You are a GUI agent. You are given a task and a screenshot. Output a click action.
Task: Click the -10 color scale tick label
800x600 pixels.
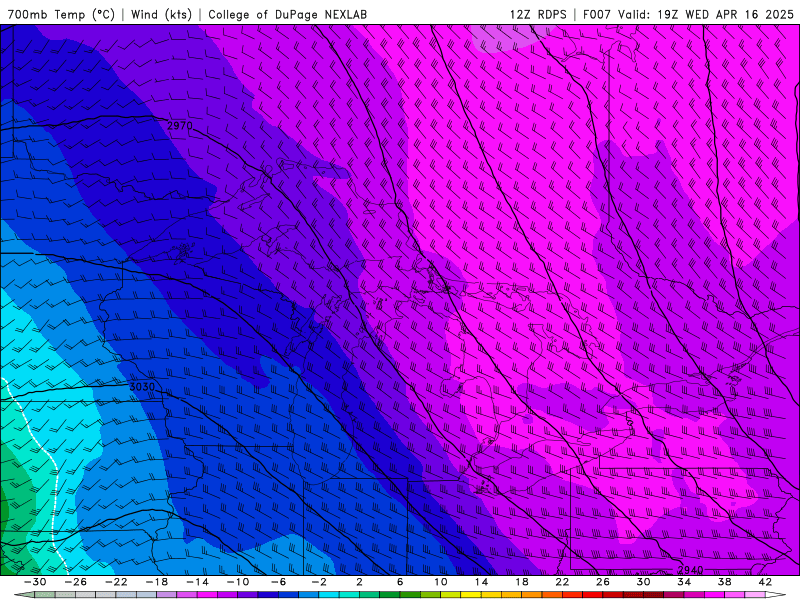(x=238, y=582)
